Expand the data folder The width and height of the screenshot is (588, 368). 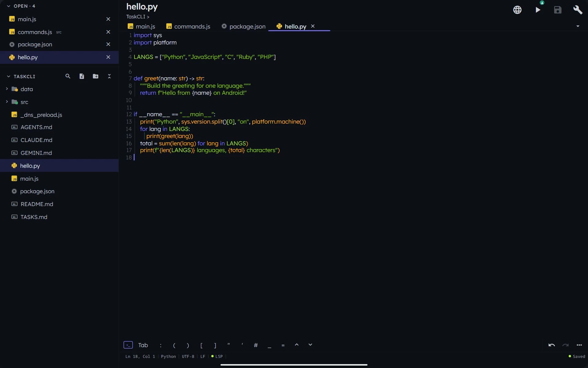7,89
